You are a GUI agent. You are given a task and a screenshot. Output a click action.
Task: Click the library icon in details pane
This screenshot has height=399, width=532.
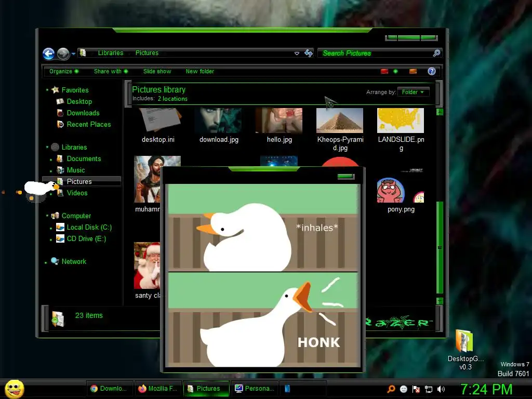(58, 319)
